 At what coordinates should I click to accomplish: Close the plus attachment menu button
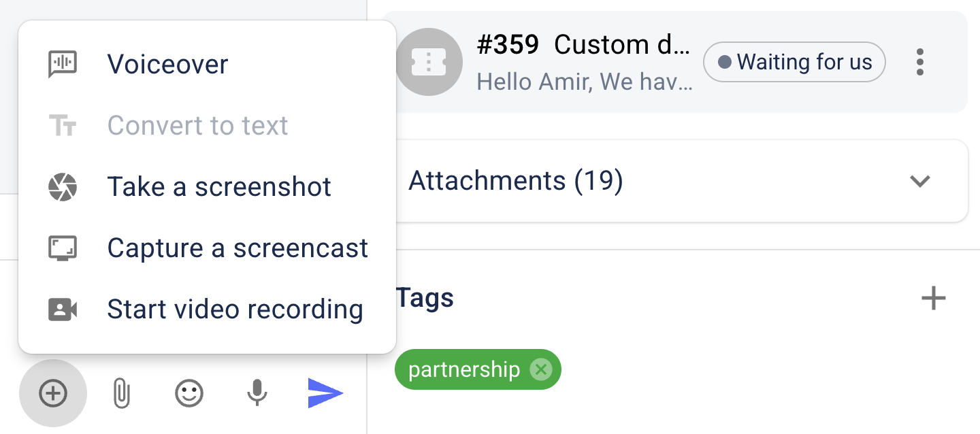[53, 393]
